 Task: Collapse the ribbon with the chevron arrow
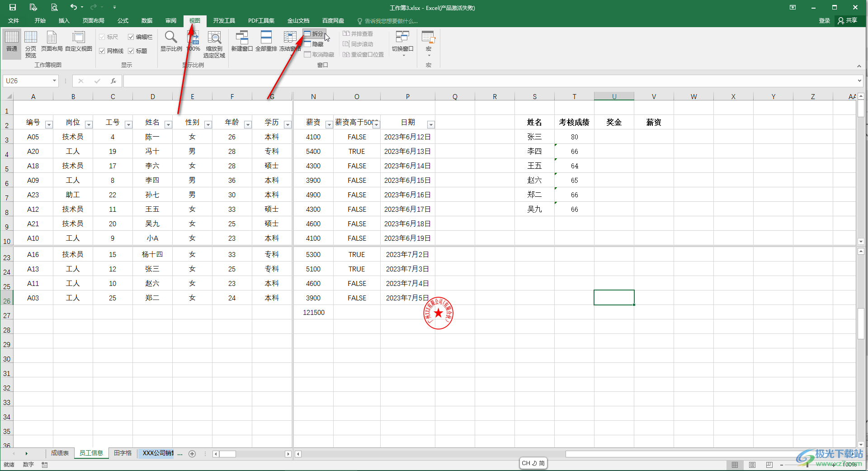coord(859,66)
